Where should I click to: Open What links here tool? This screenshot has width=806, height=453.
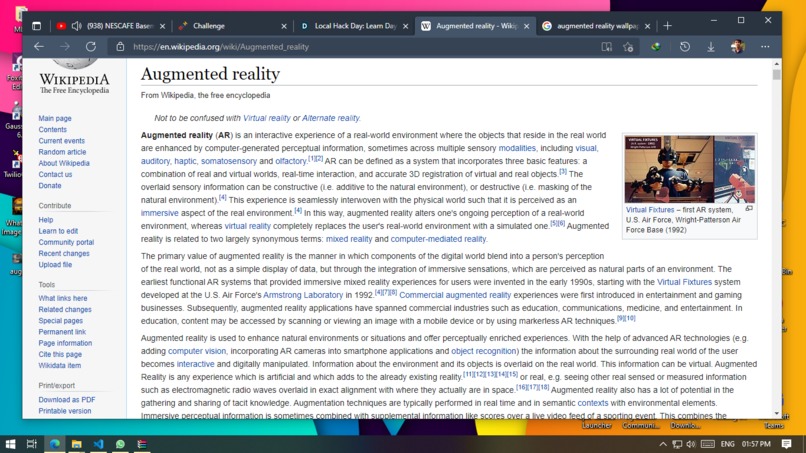pyautogui.click(x=63, y=298)
